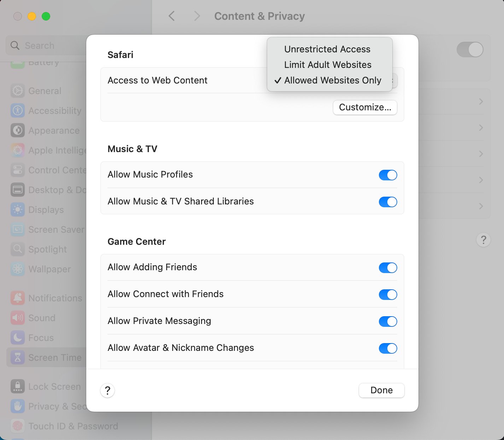Click the 'Game Center' section heading
The height and width of the screenshot is (440, 504).
click(x=137, y=242)
